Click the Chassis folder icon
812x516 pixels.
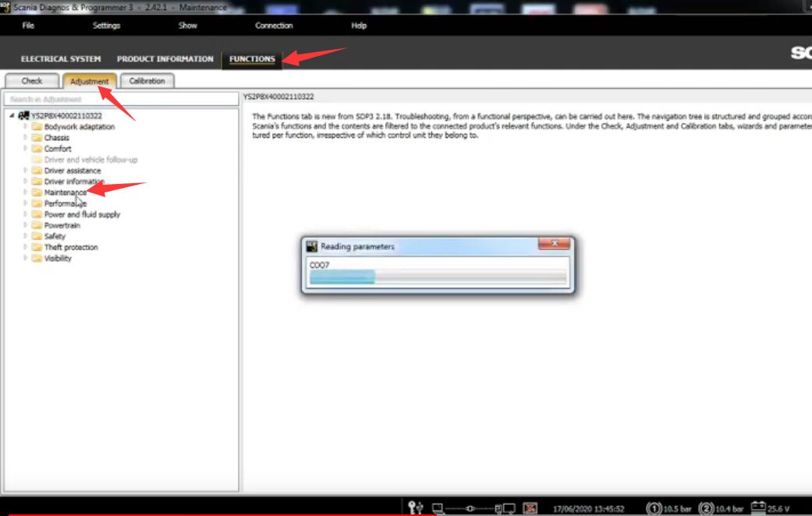click(x=37, y=138)
